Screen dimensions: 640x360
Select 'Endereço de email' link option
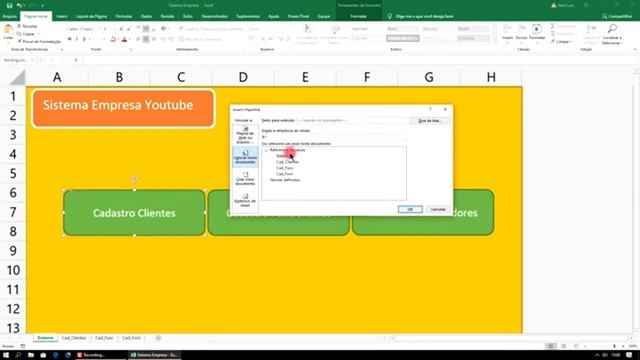pyautogui.click(x=245, y=200)
